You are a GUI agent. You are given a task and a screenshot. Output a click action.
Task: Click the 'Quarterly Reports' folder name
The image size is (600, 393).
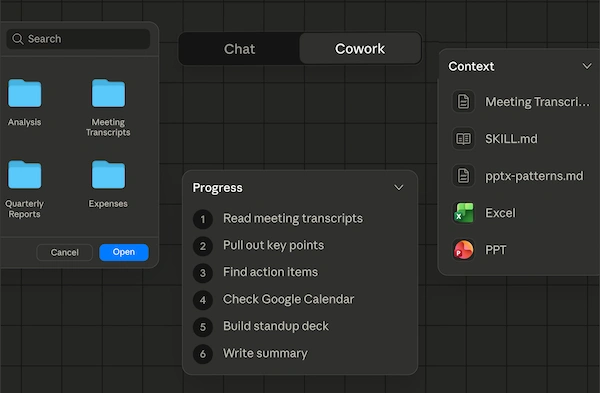pyautogui.click(x=24, y=209)
